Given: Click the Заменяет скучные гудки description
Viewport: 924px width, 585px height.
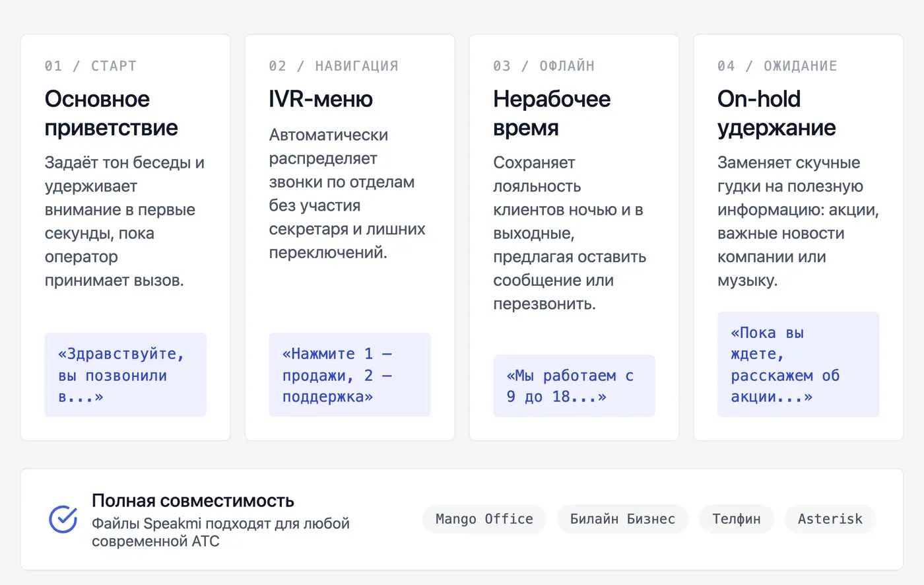Looking at the screenshot, I should click(x=798, y=221).
